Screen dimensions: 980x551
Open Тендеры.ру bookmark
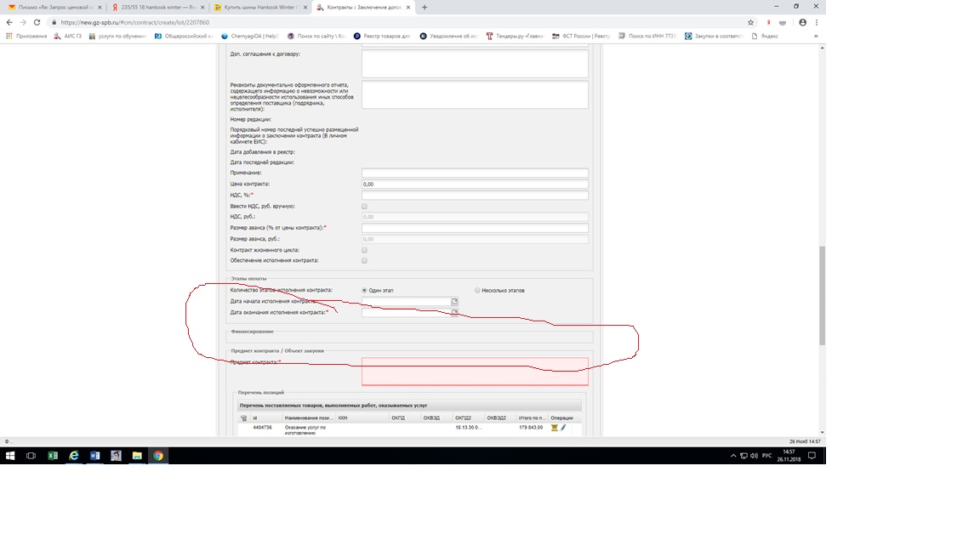point(515,37)
